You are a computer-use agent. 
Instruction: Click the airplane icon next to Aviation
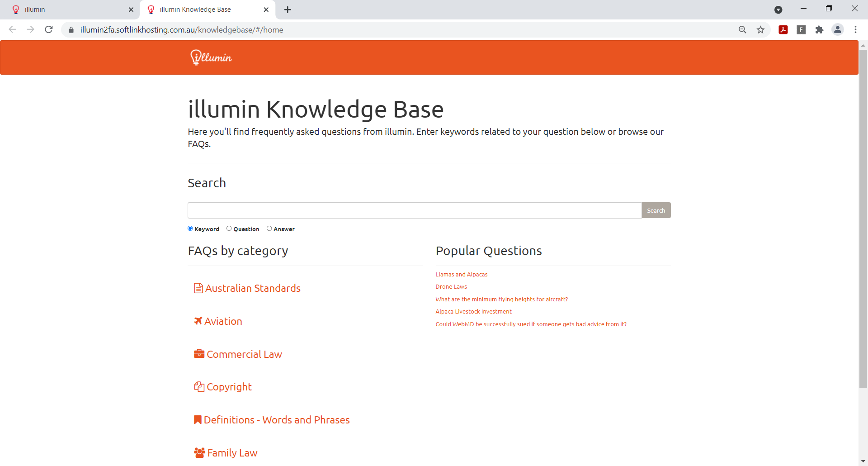[x=198, y=321]
